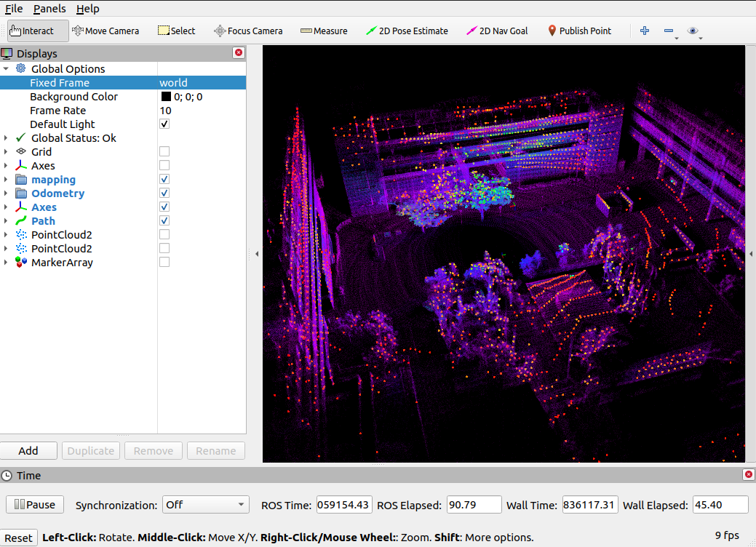Enable the MarkerArray display checkbox
756x547 pixels.
click(x=164, y=262)
